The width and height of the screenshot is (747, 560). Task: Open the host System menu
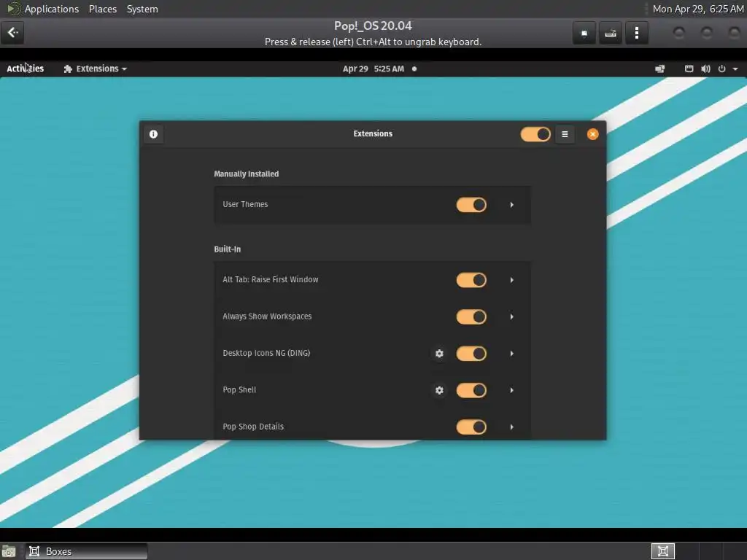[142, 9]
